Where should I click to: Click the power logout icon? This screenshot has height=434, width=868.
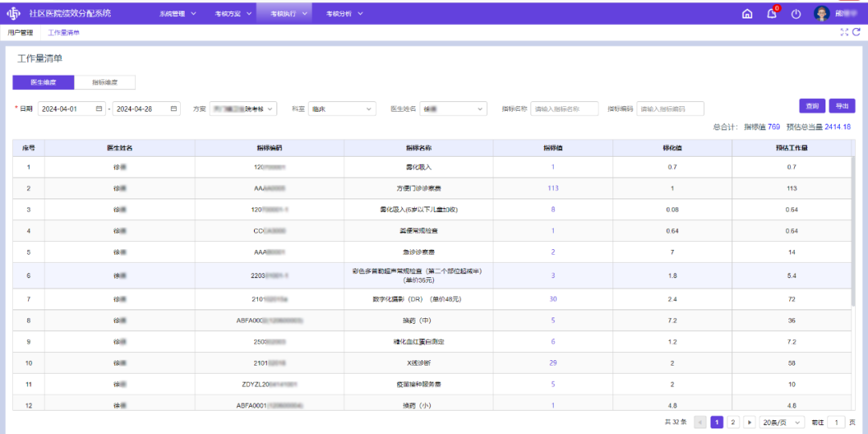tap(796, 14)
